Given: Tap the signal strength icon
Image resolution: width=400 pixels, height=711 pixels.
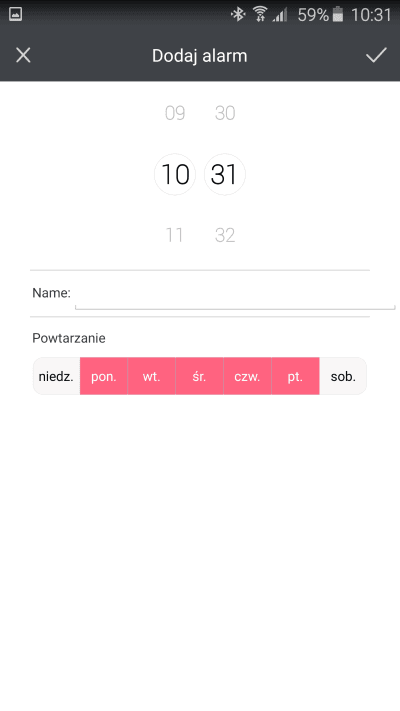Looking at the screenshot, I should click(x=280, y=15).
